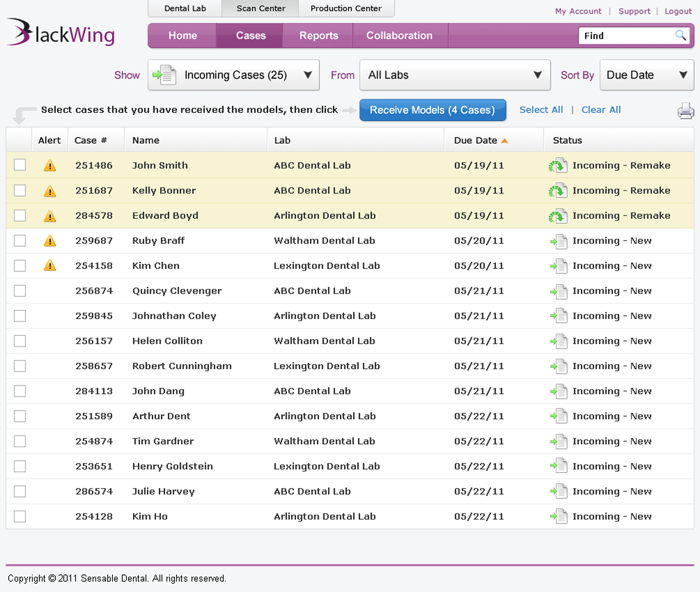The height and width of the screenshot is (592, 700).
Task: Click the incoming new icon for Ruby Braff
Action: pos(558,241)
